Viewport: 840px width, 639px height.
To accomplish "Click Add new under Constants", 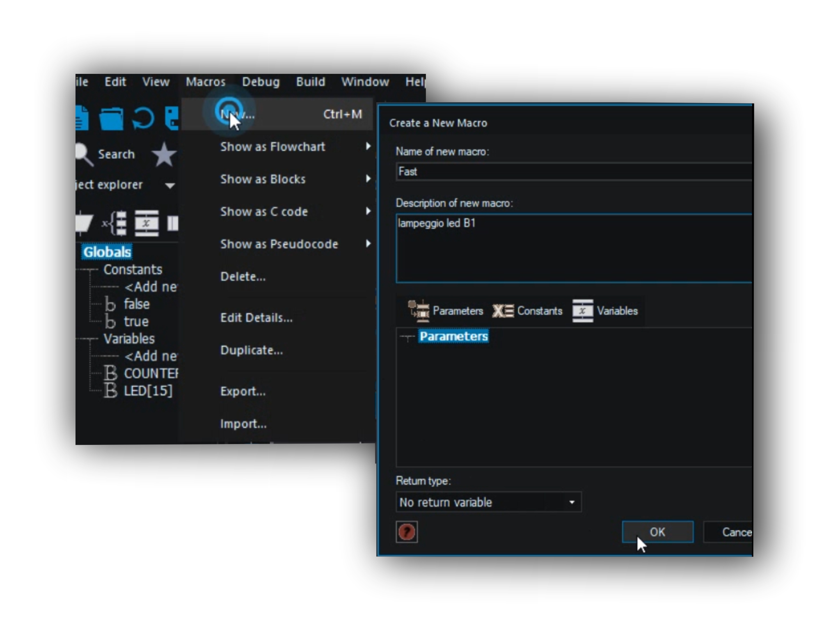I will (151, 286).
